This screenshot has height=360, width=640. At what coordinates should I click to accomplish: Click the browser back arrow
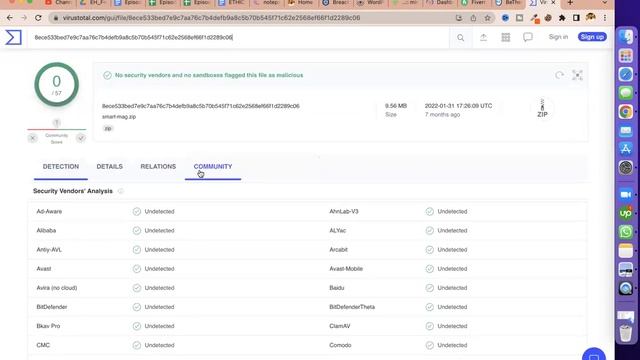pos(10,18)
